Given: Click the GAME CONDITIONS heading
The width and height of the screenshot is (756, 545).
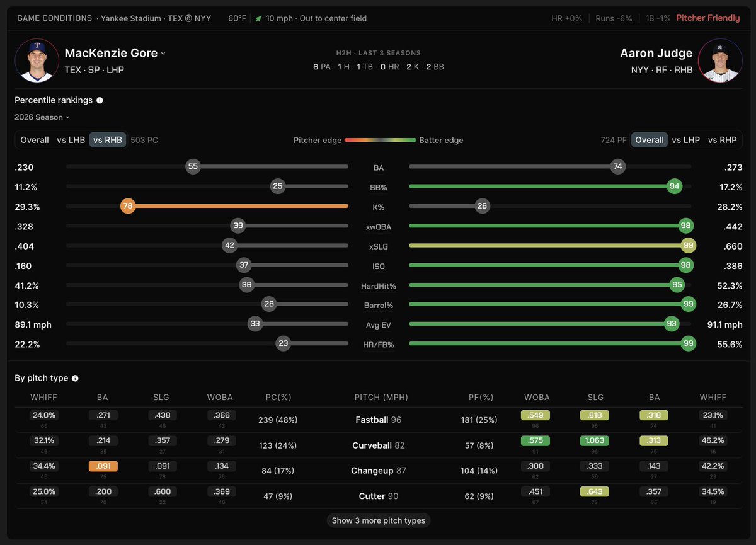Looking at the screenshot, I should click(x=55, y=18).
